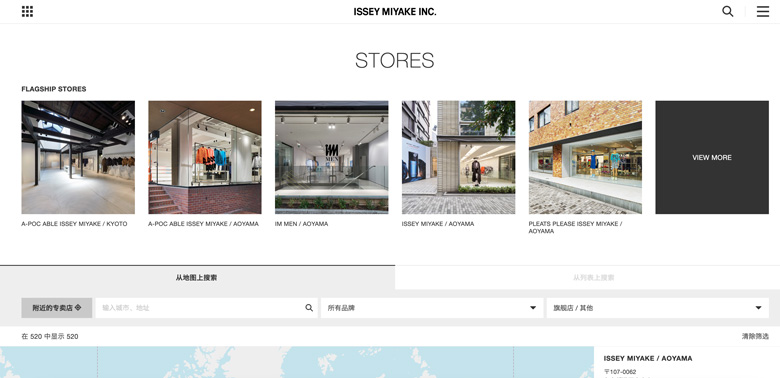
Task: Click the 附近的专卖店 button
Action: click(57, 308)
